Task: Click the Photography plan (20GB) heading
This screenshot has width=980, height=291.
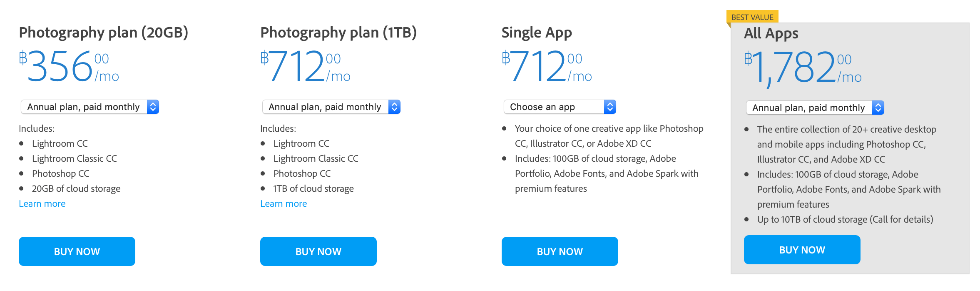Action: coord(103,33)
